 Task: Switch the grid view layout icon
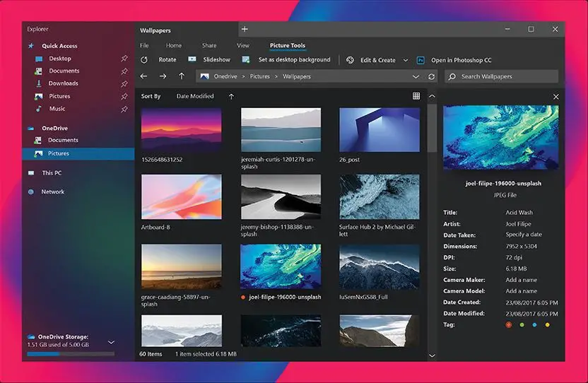click(416, 96)
